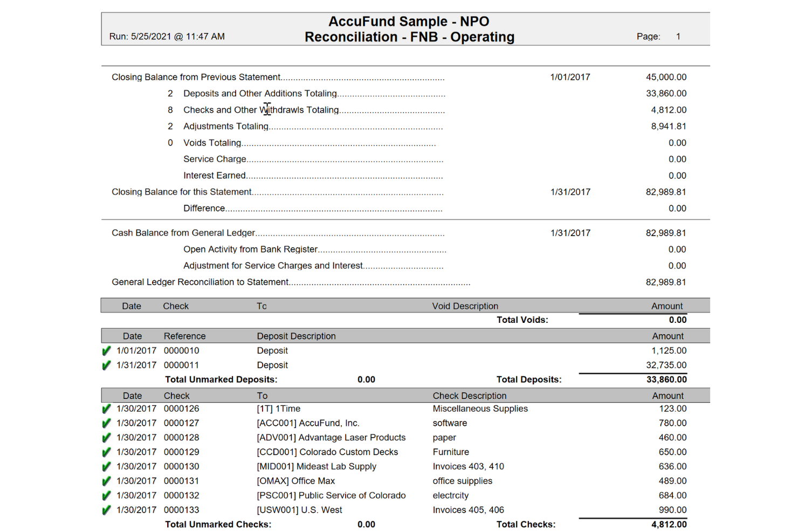Click the Date header of the voids table
Image resolution: width=798 pixels, height=532 pixels.
point(132,306)
